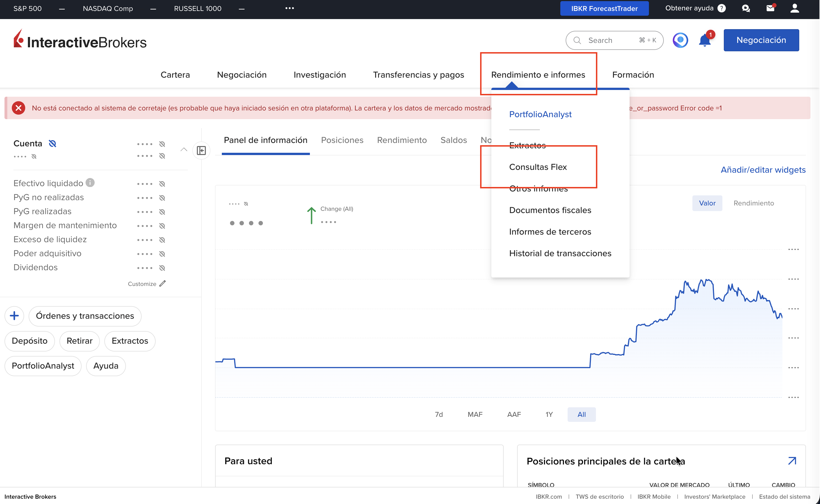Select Documentos fiscales menu item
The image size is (820, 504).
pyautogui.click(x=550, y=210)
